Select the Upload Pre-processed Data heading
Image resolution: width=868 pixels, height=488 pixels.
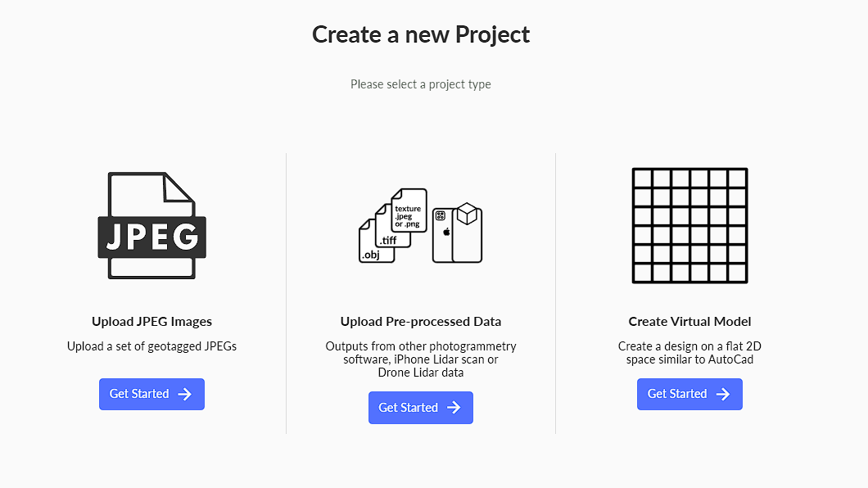tap(421, 322)
